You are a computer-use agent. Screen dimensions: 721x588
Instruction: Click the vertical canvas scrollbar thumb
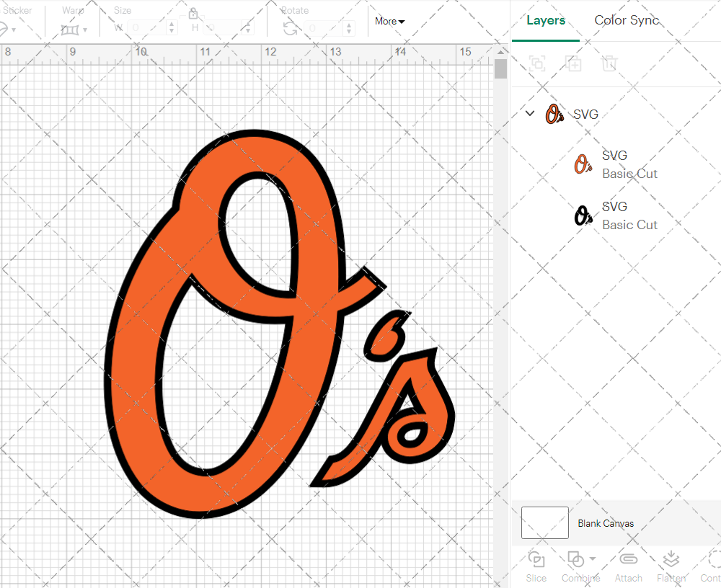point(501,68)
